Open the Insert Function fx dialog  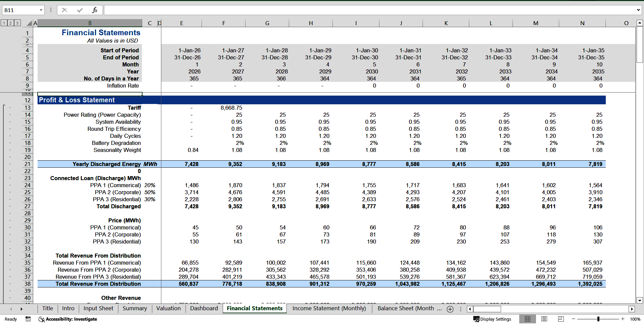(x=95, y=10)
